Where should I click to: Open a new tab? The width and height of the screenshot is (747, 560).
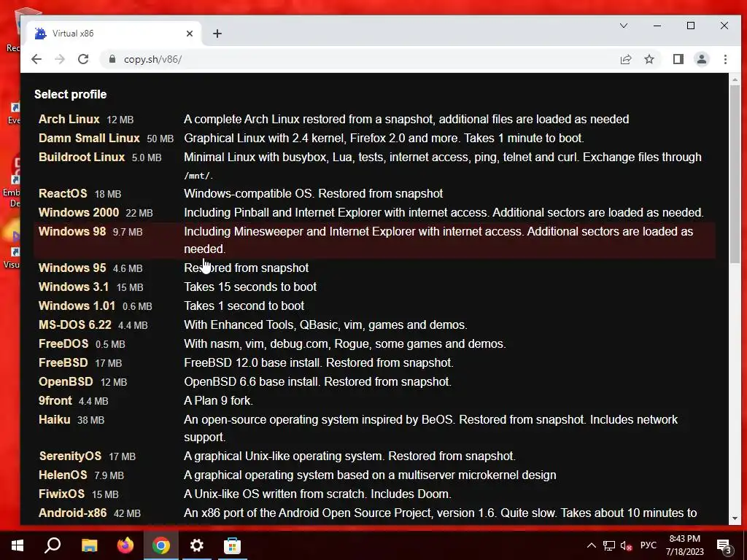coord(217,34)
